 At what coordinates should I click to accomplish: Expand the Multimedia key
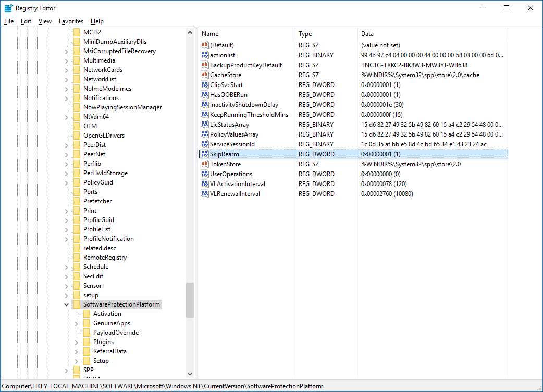pos(67,60)
